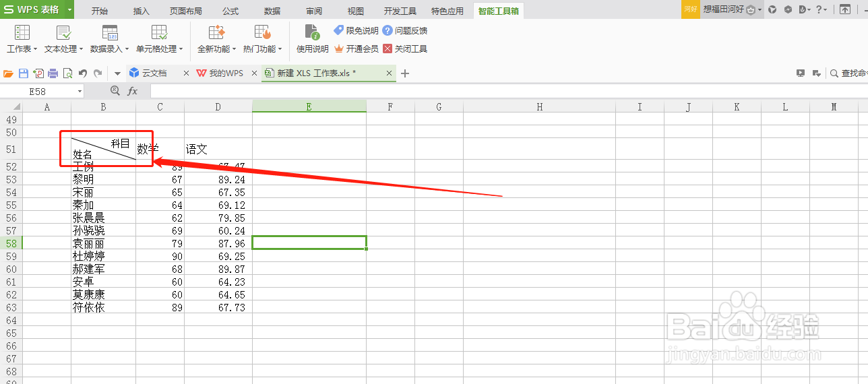Click the 限免说明 tag icon
Image resolution: width=868 pixels, height=384 pixels.
(339, 30)
